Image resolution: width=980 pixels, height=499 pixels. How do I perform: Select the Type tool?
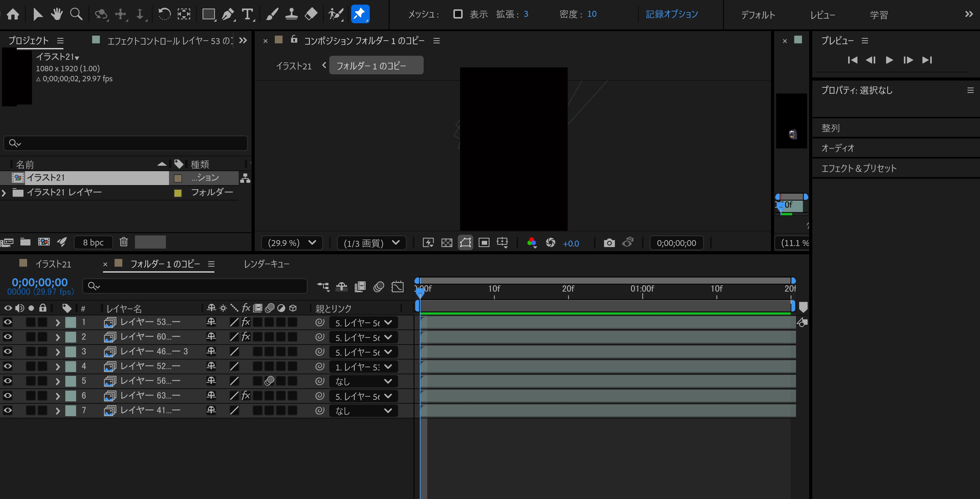pyautogui.click(x=247, y=14)
